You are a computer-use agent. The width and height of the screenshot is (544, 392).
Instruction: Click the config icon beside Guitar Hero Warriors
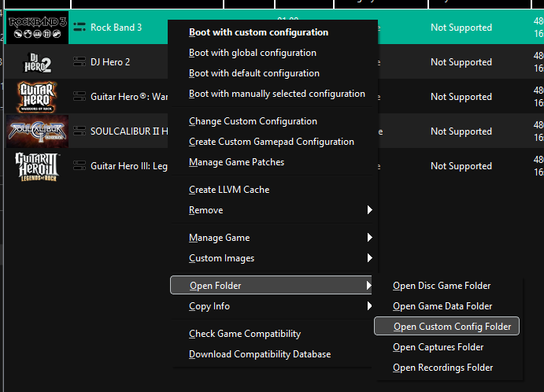click(x=80, y=96)
